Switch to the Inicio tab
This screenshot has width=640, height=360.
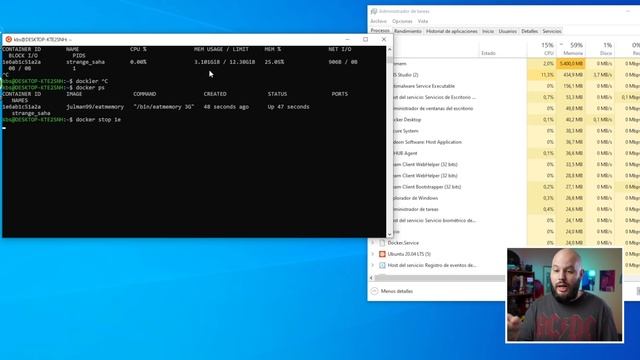(x=488, y=31)
